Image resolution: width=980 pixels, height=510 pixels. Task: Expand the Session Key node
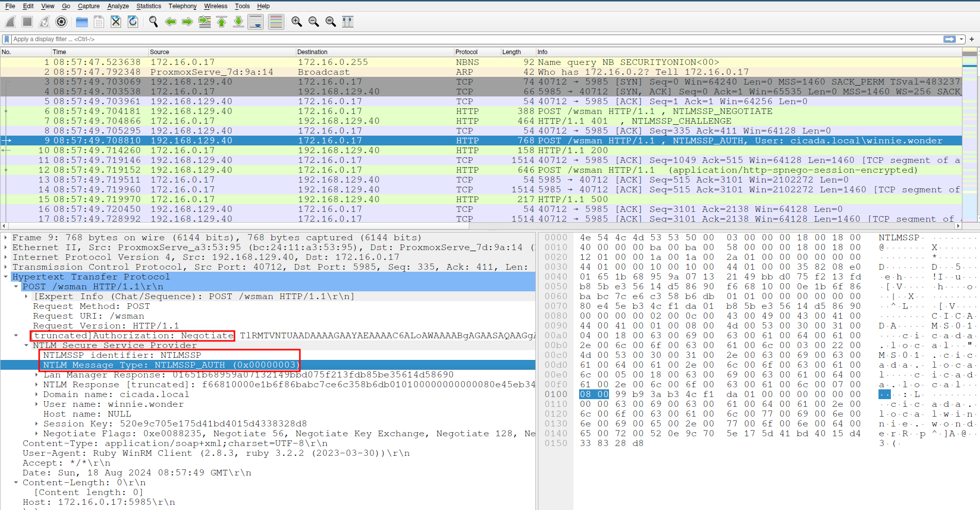(37, 424)
